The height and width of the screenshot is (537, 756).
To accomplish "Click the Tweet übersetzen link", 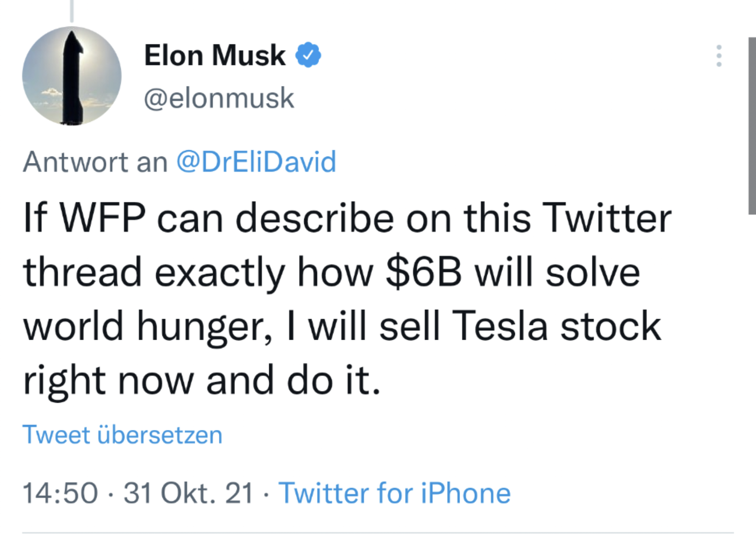I will [122, 434].
